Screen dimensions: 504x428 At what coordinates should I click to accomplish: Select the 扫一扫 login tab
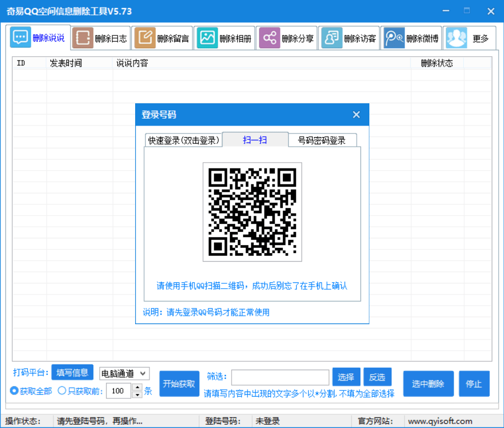255,140
